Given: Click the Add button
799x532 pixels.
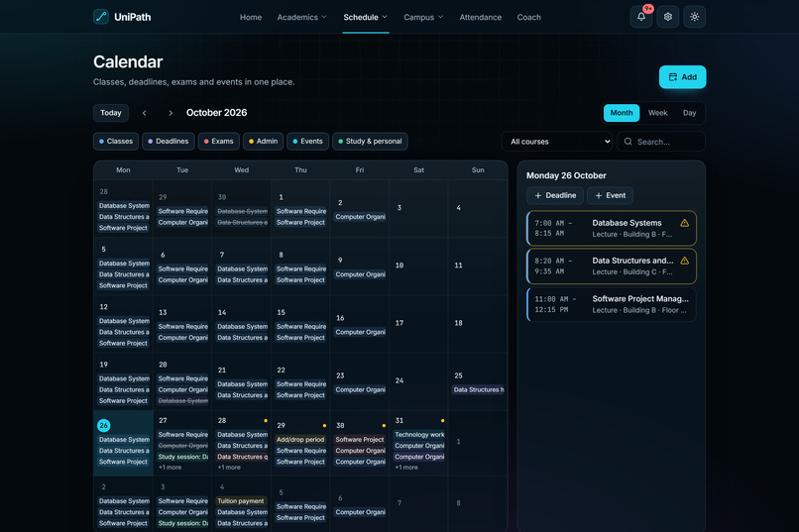Looking at the screenshot, I should [x=682, y=77].
